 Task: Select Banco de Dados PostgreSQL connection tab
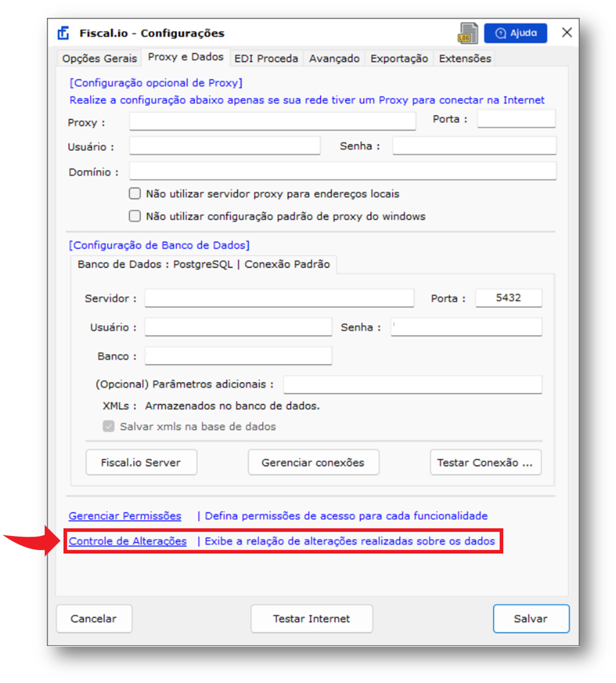(x=204, y=264)
